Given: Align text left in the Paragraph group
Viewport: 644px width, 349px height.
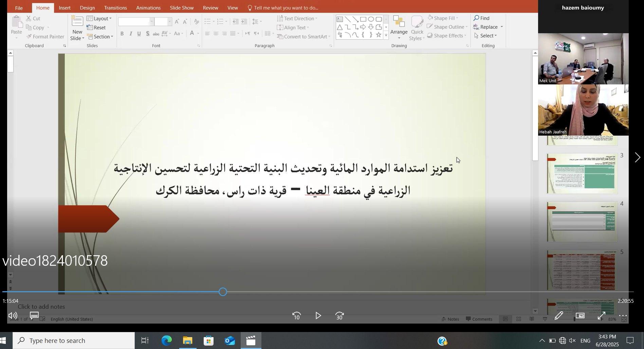Looking at the screenshot, I should [207, 33].
